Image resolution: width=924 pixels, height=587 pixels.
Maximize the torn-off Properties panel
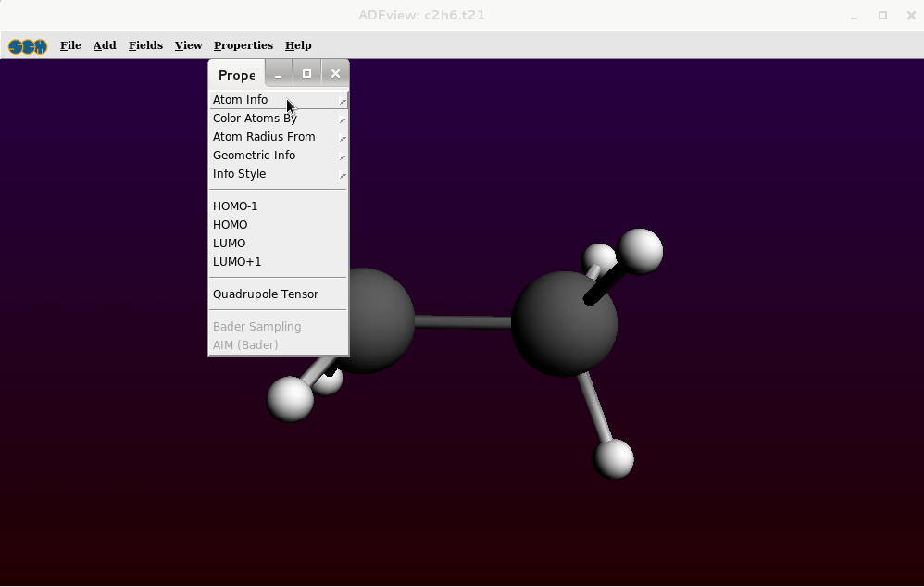click(306, 74)
